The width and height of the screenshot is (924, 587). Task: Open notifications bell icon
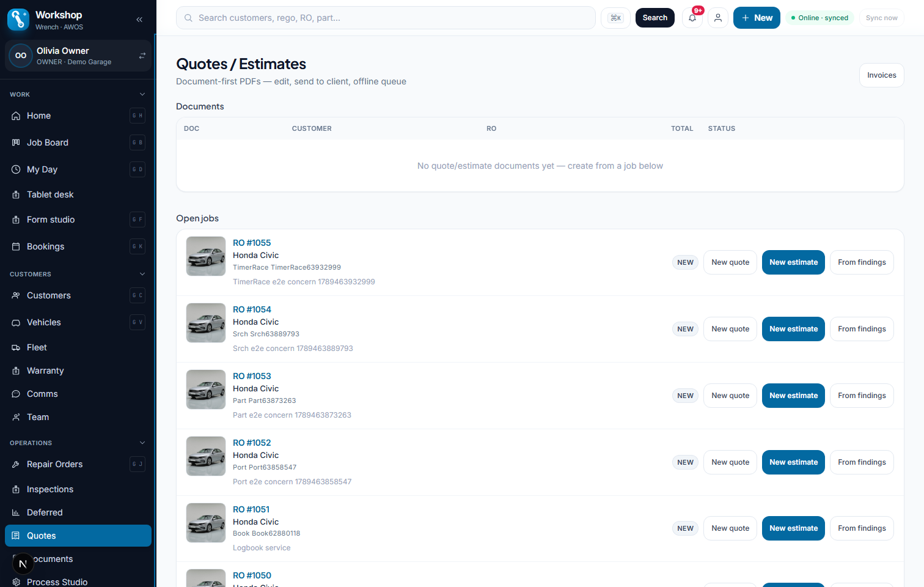coord(692,18)
